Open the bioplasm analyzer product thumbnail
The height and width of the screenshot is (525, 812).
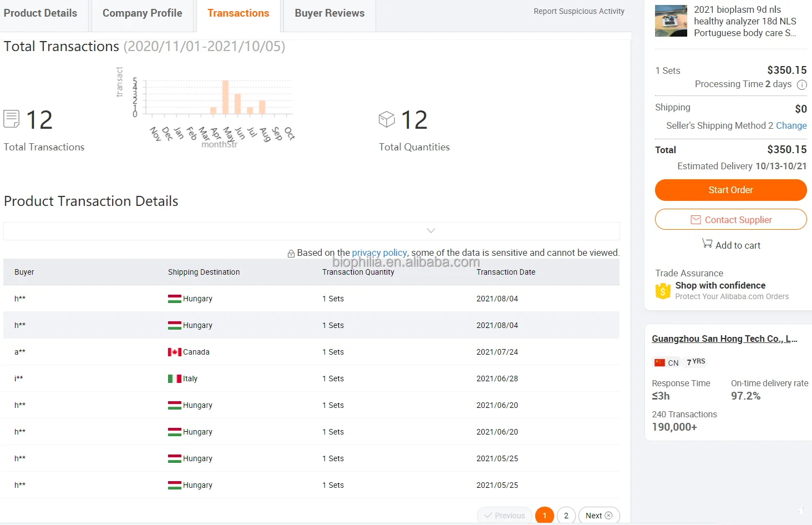coord(671,21)
